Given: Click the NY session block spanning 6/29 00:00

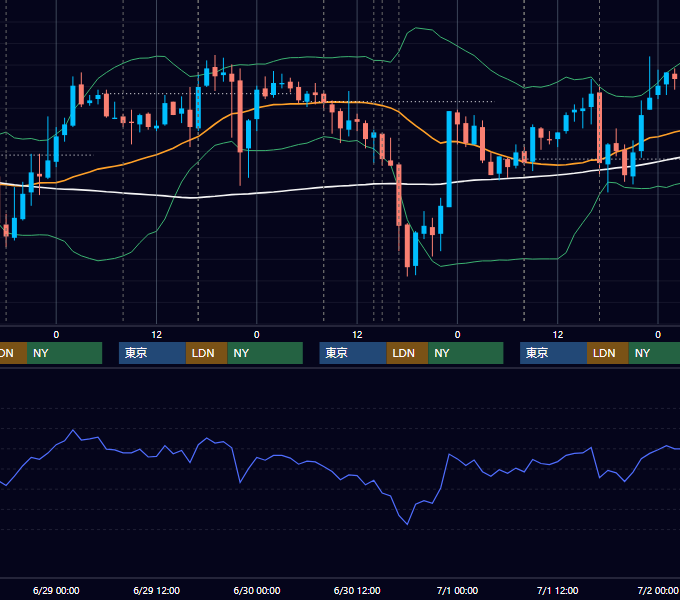Looking at the screenshot, I should [64, 353].
